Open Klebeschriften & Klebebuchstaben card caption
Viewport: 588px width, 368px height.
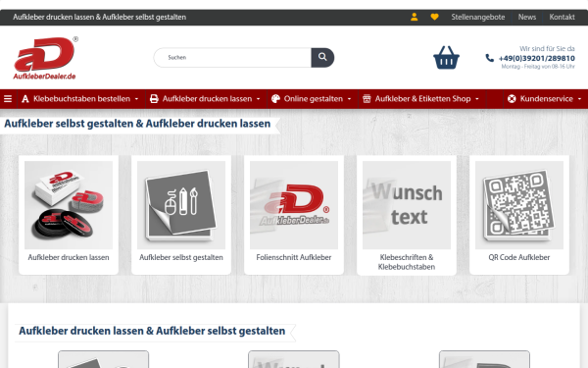pyautogui.click(x=407, y=262)
